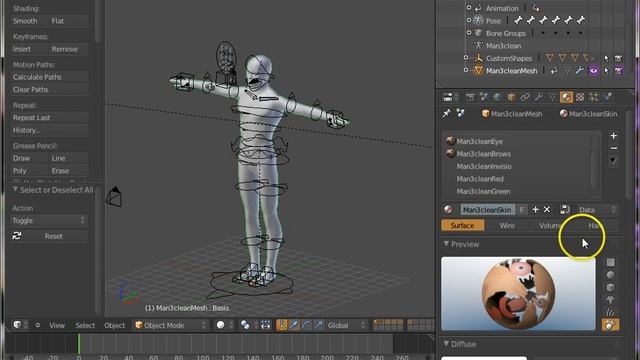This screenshot has width=640, height=360.
Task: Collapse the Preview panel
Action: 446,244
